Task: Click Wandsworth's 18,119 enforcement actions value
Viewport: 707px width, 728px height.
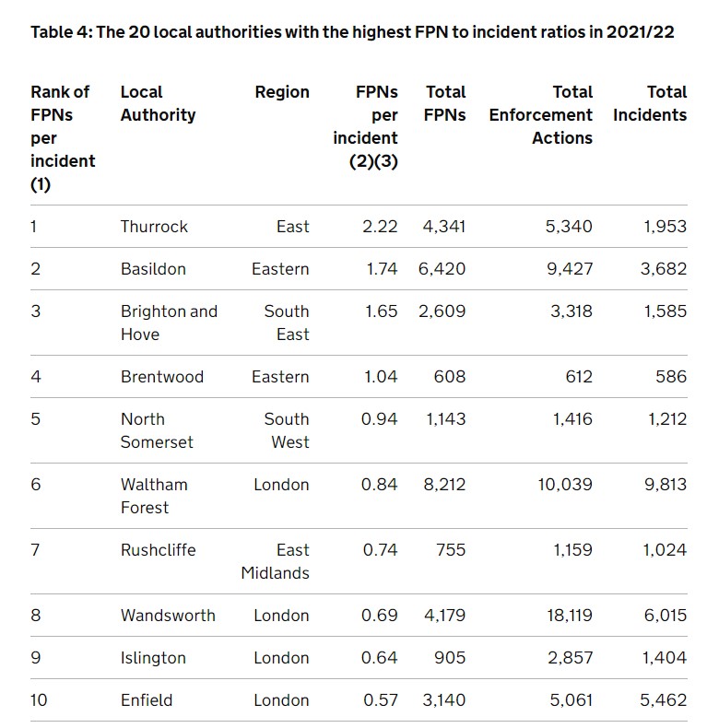Action: click(x=570, y=616)
